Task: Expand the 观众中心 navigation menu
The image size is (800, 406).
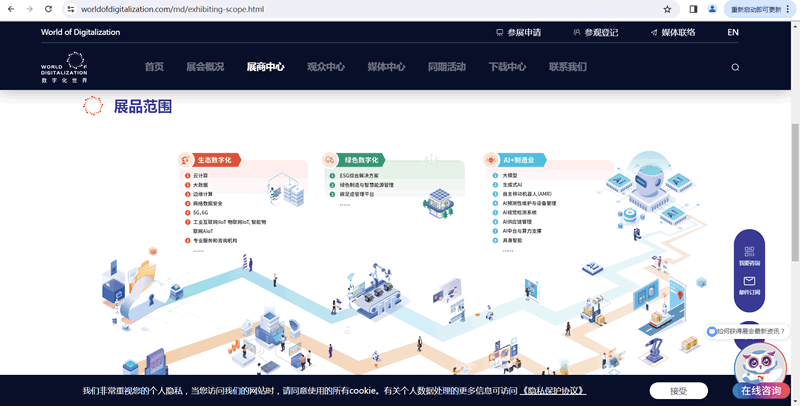Action: pos(325,67)
